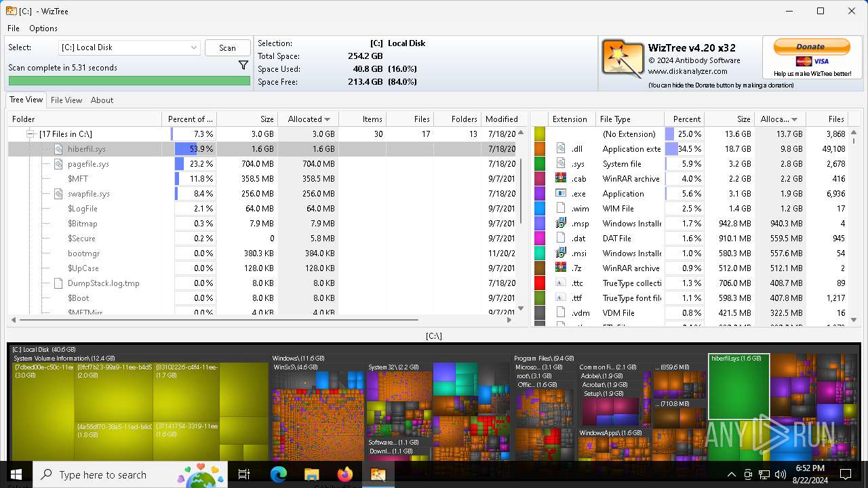The image size is (868, 488).
Task: Click the File Type column header
Action: (630, 119)
